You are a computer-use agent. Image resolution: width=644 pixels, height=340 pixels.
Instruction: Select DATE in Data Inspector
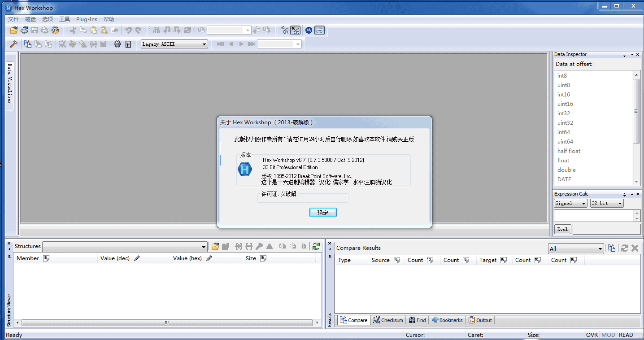click(x=564, y=179)
